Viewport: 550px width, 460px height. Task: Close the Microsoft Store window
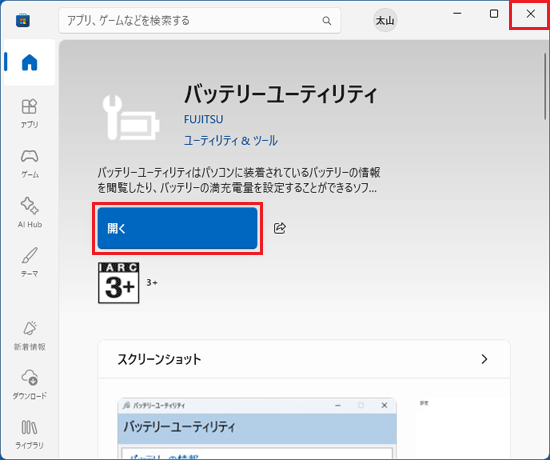(531, 14)
